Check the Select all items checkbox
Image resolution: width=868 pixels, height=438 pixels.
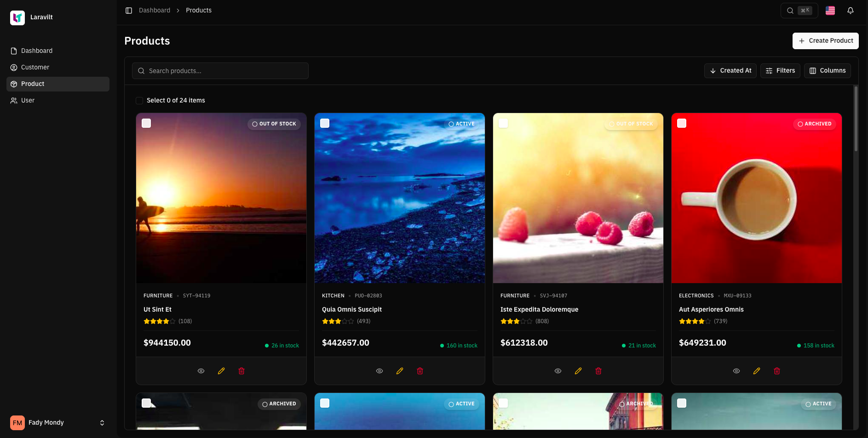pos(139,101)
